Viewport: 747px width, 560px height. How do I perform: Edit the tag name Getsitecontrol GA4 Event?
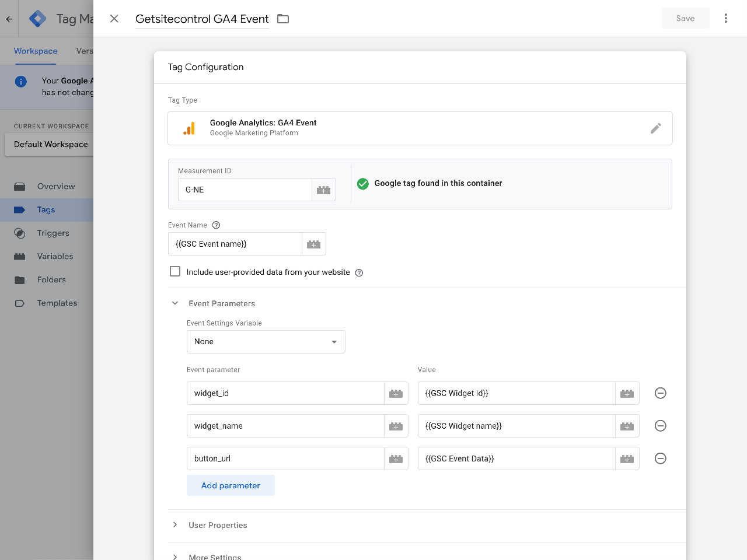click(x=201, y=19)
